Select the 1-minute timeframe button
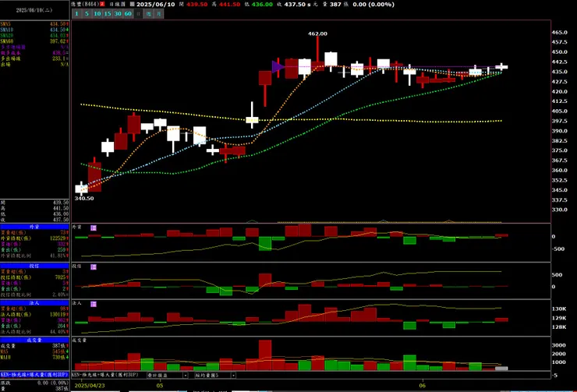 76,13
